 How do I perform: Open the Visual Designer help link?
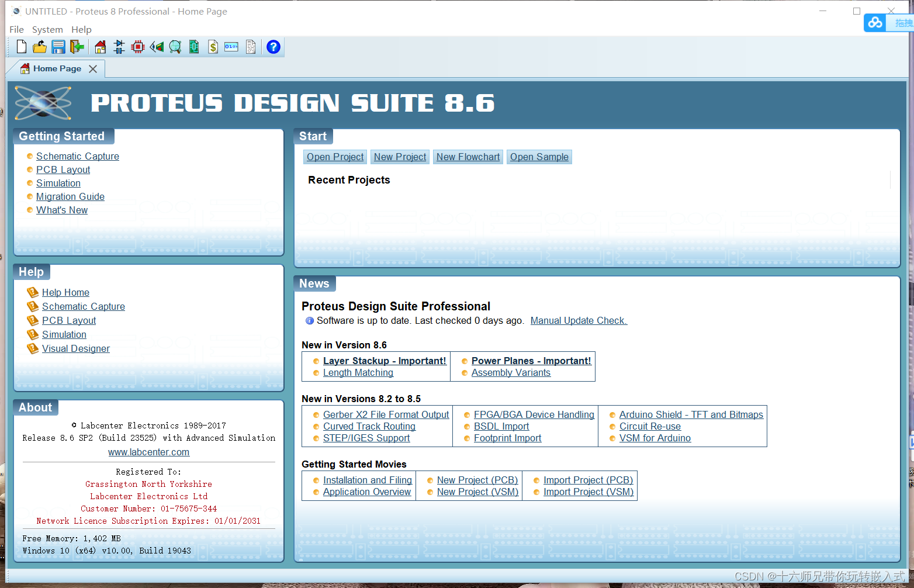(x=76, y=348)
